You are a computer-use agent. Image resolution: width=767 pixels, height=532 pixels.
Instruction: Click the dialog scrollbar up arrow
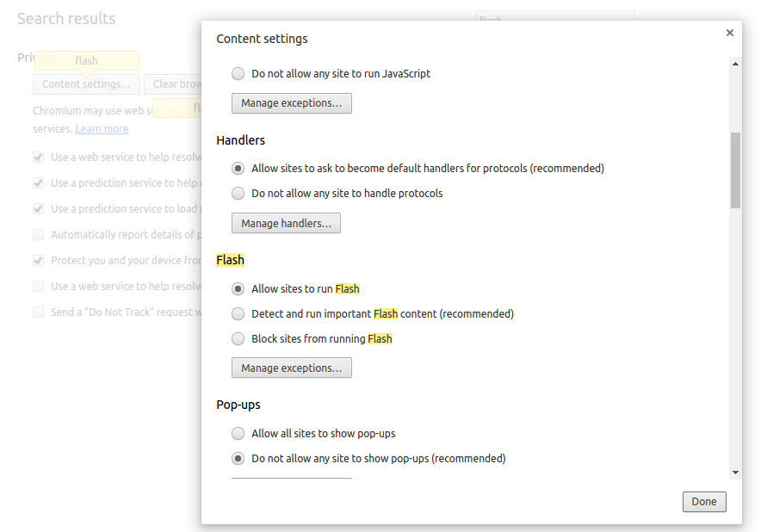tap(735, 64)
